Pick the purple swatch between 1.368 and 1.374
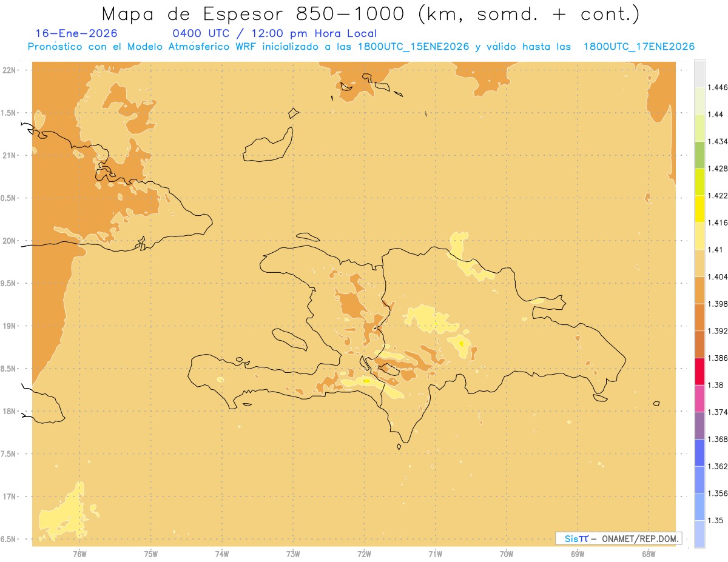The image size is (728, 562). 699,426
